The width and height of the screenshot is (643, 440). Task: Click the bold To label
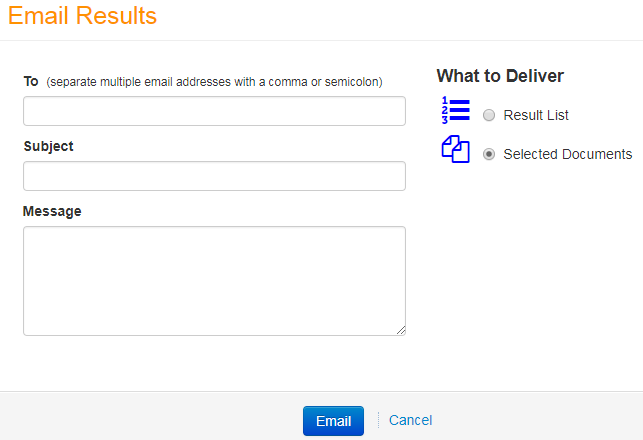click(31, 81)
